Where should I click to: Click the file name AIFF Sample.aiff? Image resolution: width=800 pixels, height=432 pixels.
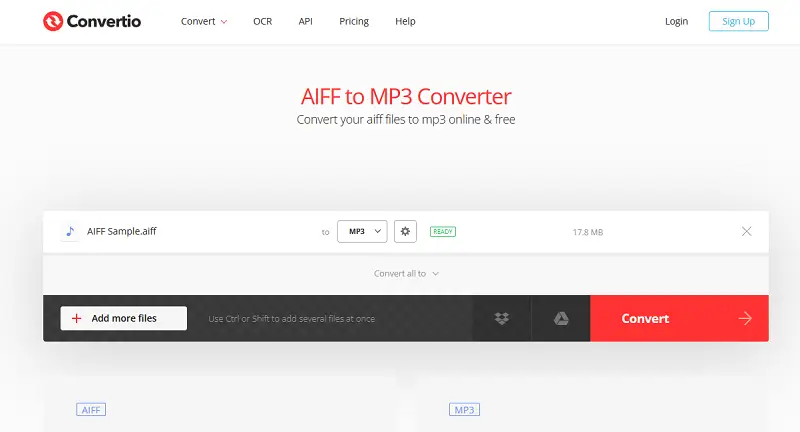tap(121, 232)
